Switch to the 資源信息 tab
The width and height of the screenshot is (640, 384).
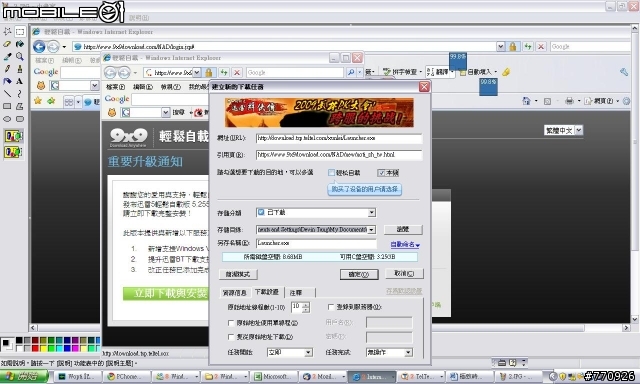point(234,293)
